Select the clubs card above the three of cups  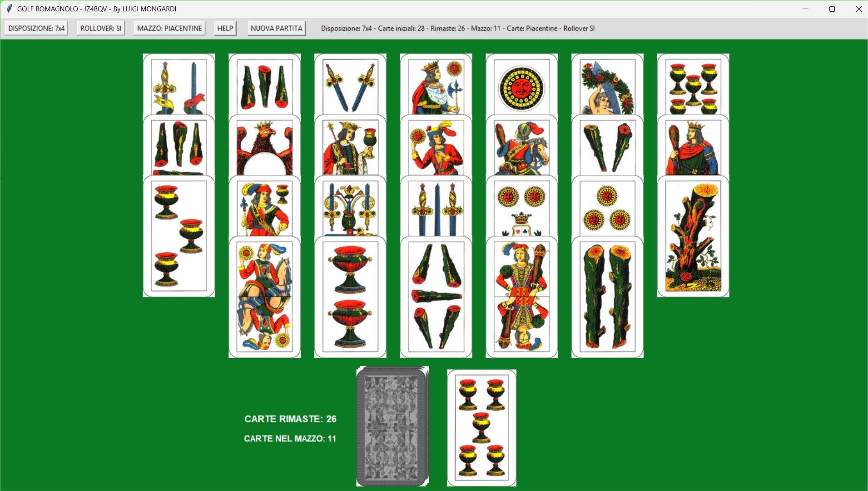[179, 145]
